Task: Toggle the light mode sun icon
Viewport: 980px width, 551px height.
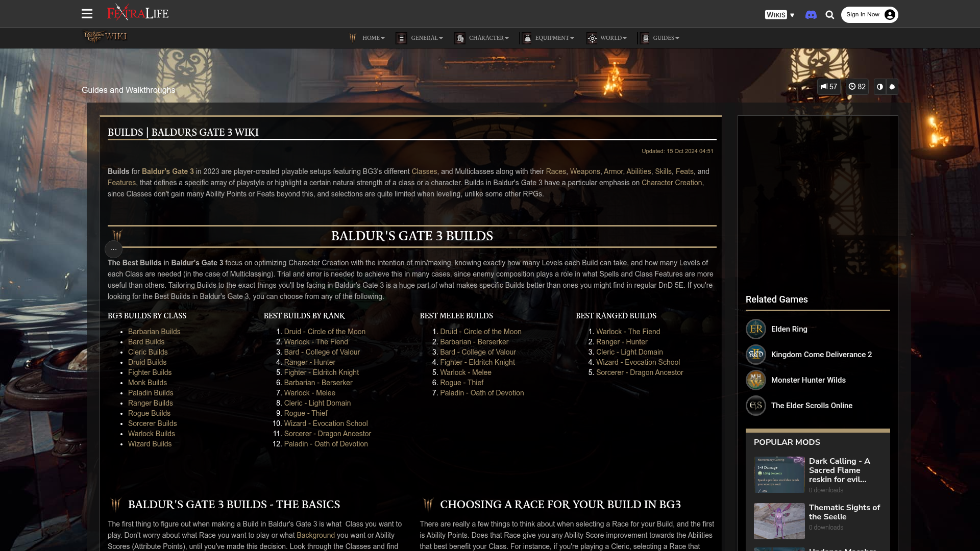Action: coord(892,87)
